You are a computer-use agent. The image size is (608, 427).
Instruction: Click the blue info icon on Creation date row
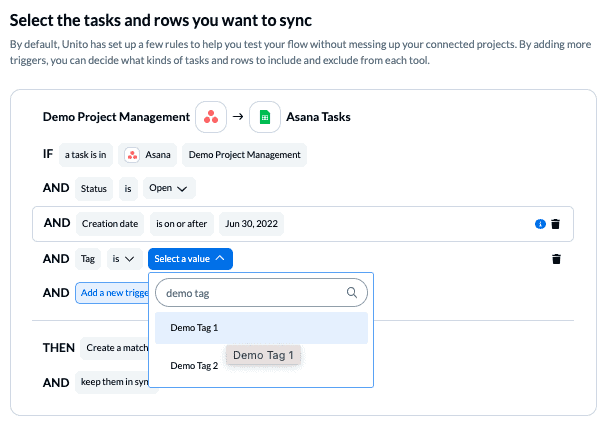(x=540, y=224)
